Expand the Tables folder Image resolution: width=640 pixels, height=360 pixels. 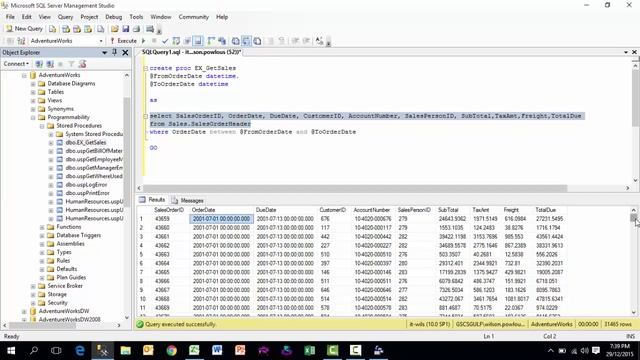click(x=33, y=92)
